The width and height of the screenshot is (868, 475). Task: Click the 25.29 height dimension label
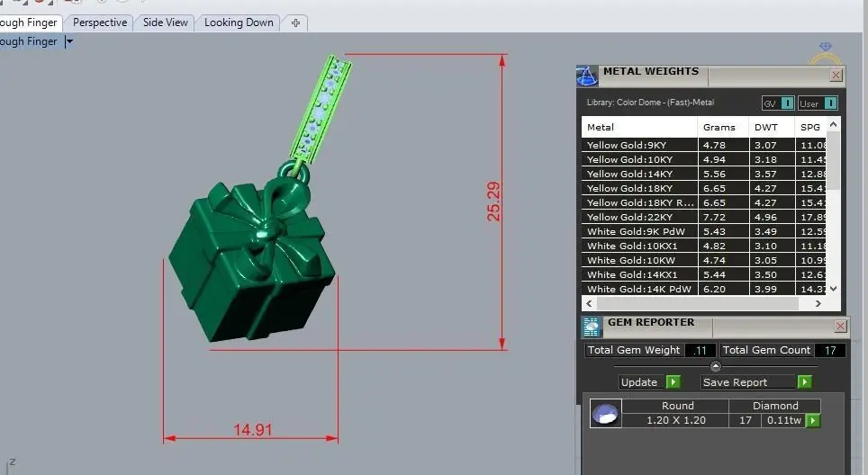[x=493, y=202]
